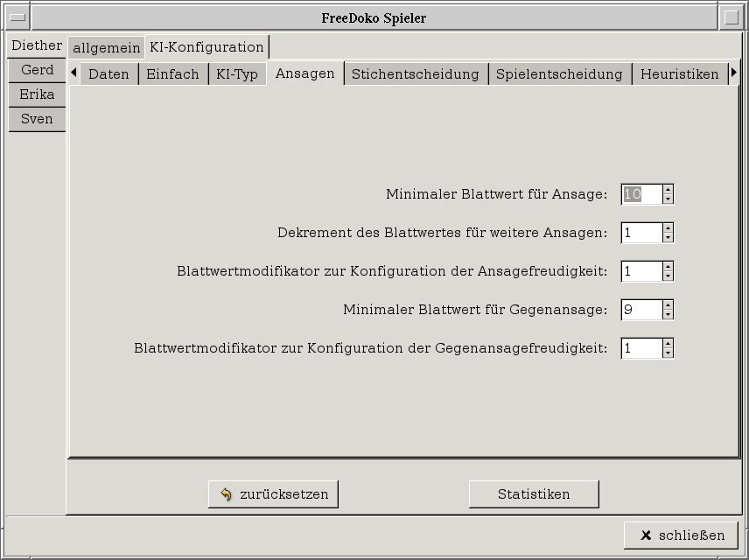Switch to the allgemein tab
The width and height of the screenshot is (749, 560).
click(x=106, y=47)
